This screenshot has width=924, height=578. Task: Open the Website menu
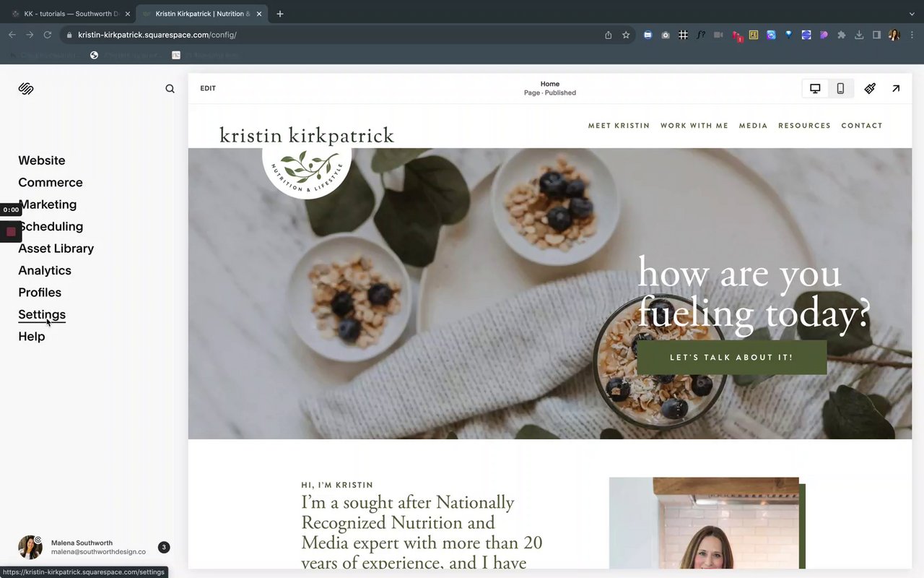42,160
